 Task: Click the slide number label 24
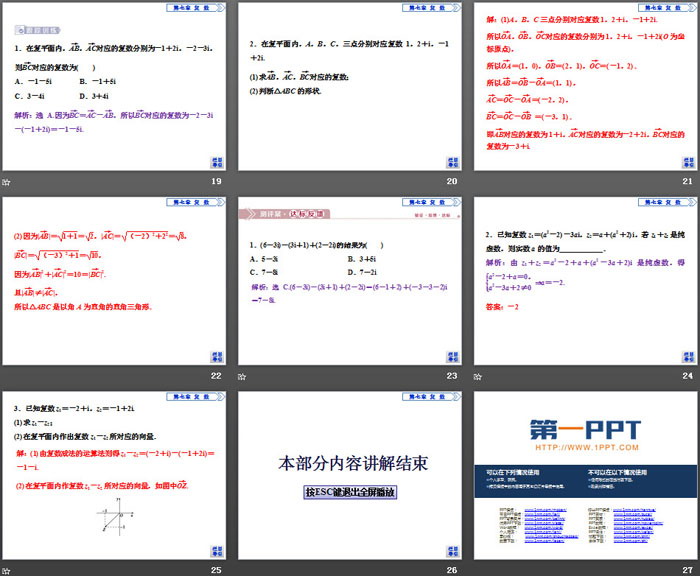click(688, 376)
